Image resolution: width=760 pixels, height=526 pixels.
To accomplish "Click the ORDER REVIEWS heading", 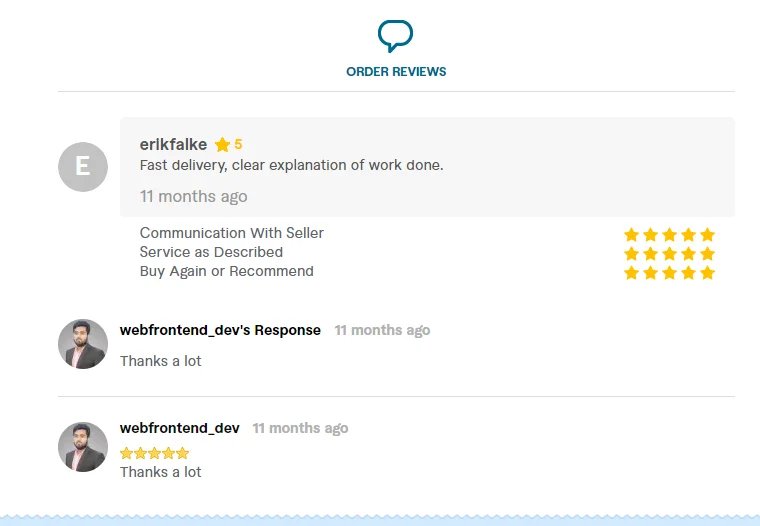I will point(396,72).
